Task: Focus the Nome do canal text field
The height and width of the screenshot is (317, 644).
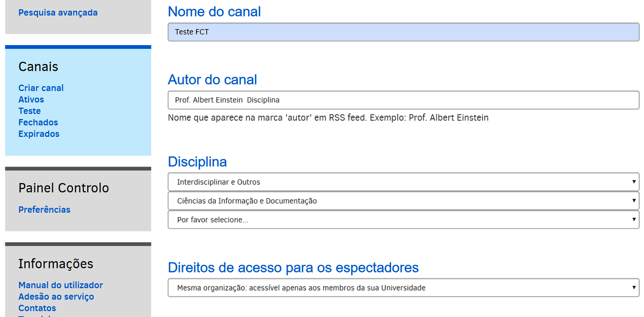Action: 403,32
